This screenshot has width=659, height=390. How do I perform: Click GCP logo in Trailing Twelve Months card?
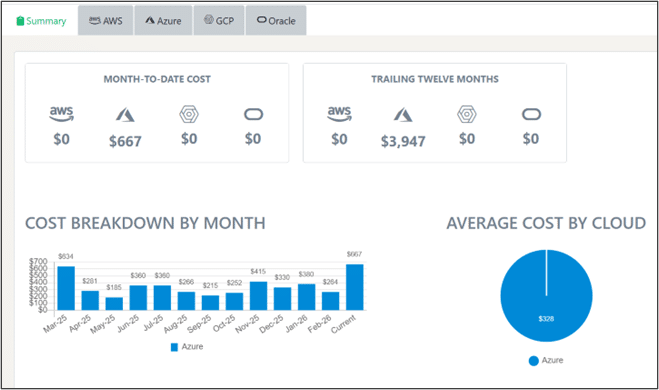(467, 114)
